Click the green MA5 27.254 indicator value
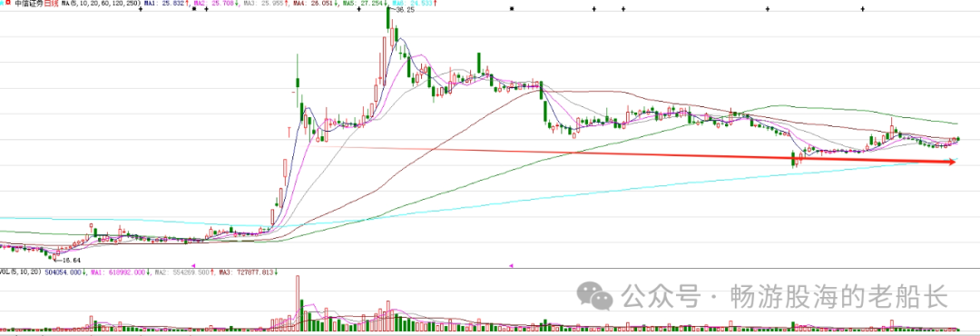This screenshot has width=980, height=336. coord(364,4)
